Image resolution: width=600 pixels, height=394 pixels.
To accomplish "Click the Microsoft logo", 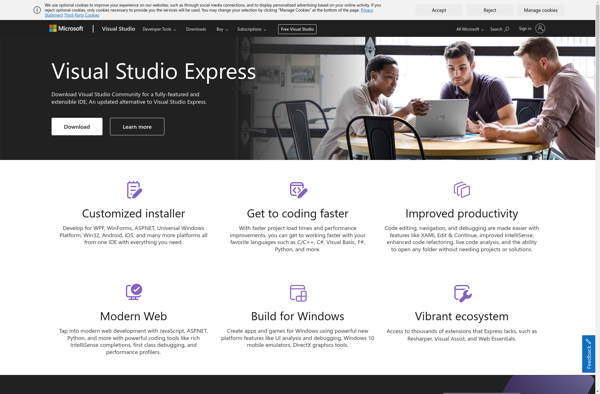I will pos(66,29).
